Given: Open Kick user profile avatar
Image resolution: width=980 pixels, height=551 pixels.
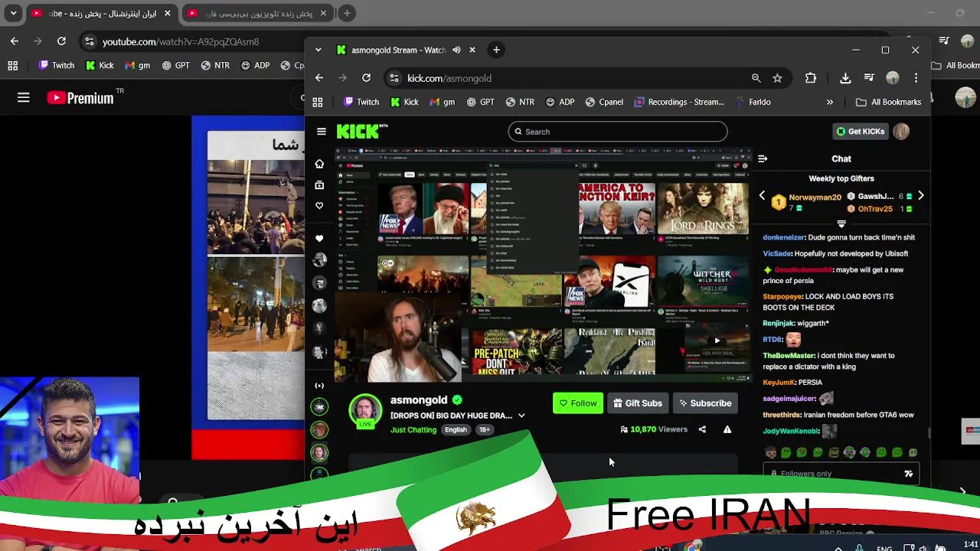Looking at the screenshot, I should point(901,132).
